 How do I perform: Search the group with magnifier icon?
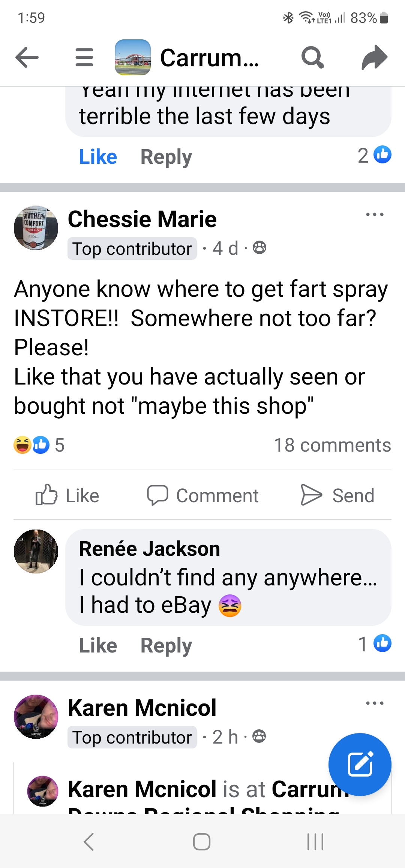click(312, 57)
